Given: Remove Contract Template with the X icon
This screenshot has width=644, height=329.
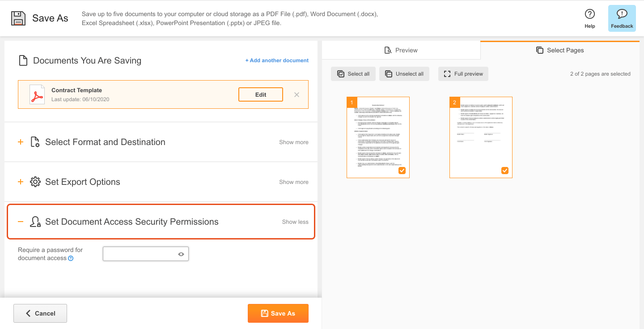Looking at the screenshot, I should click(x=297, y=94).
